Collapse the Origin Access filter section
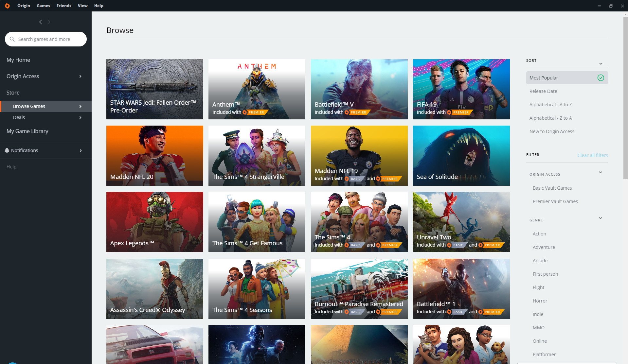 600,172
